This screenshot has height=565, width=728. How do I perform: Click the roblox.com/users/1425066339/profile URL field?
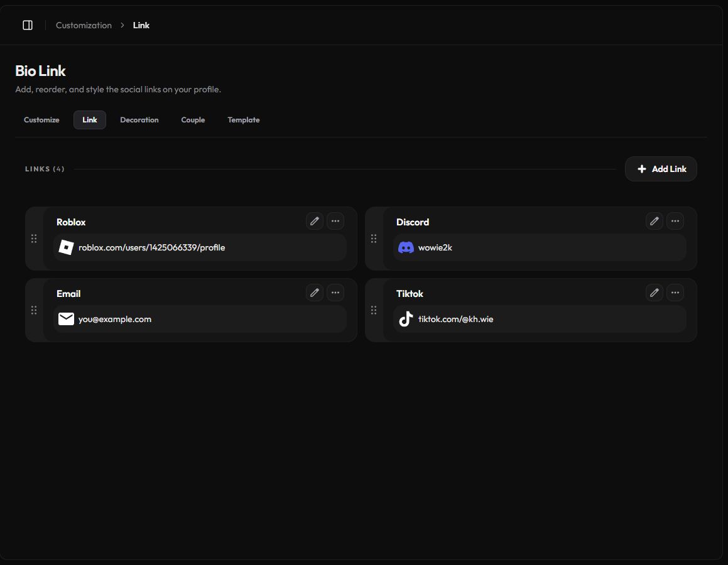point(200,247)
